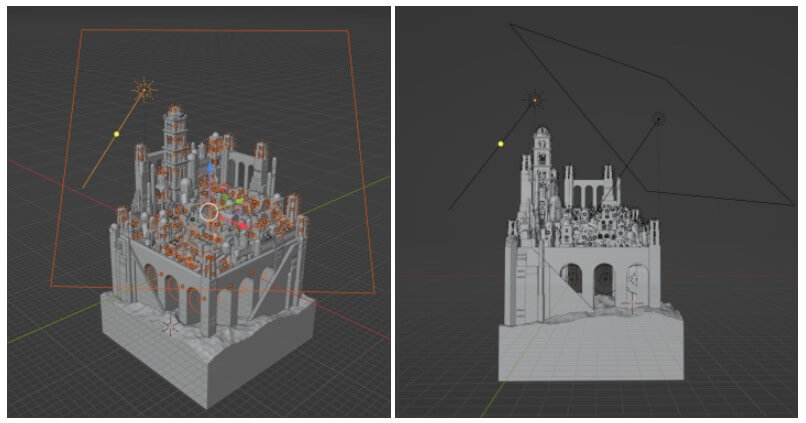
Task: Click the white circle of the transform gizmo
Action: pos(209,212)
